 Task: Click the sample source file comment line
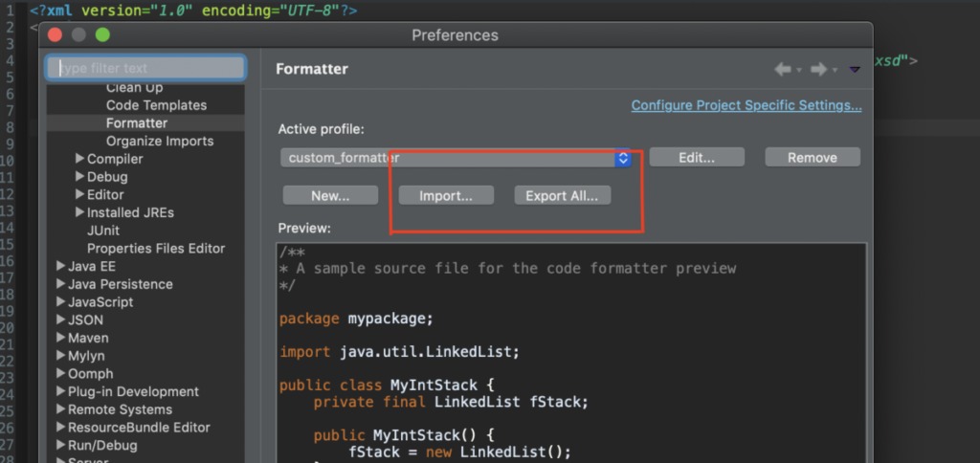coord(508,269)
